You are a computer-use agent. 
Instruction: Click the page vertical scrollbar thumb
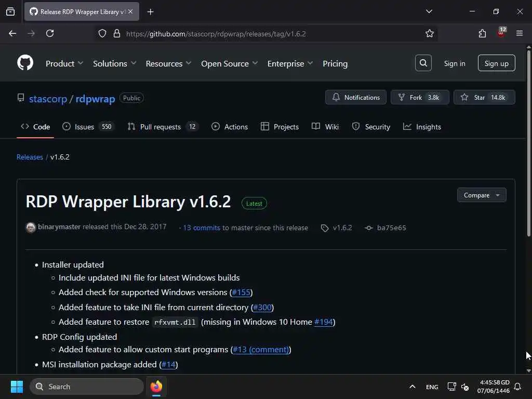click(528, 142)
